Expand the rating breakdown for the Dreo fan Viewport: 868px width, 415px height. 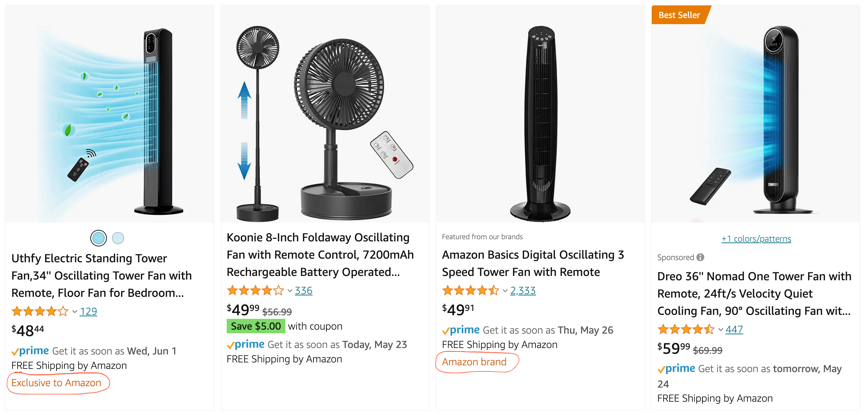(720, 329)
